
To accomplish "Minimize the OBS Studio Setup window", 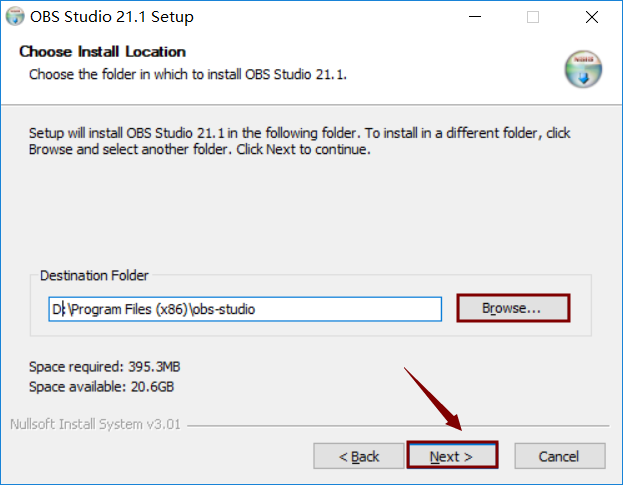I will coord(476,17).
